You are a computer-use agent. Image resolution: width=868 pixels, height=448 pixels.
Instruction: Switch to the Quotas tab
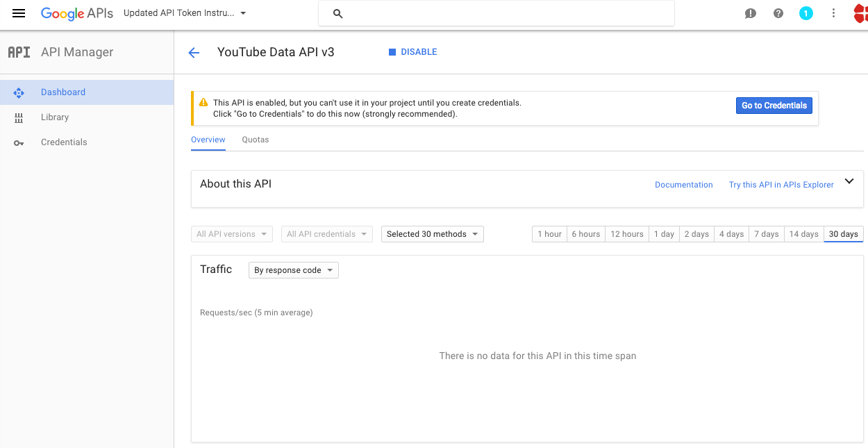256,140
